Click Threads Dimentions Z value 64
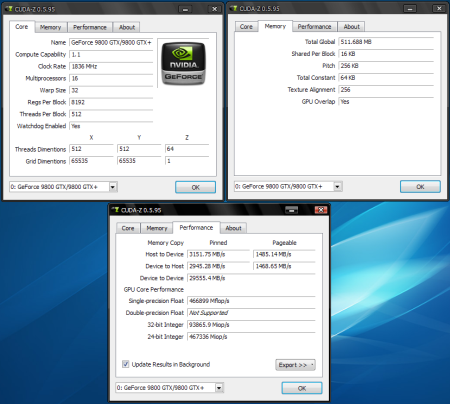Viewport: 450px width, 404px height. point(187,149)
